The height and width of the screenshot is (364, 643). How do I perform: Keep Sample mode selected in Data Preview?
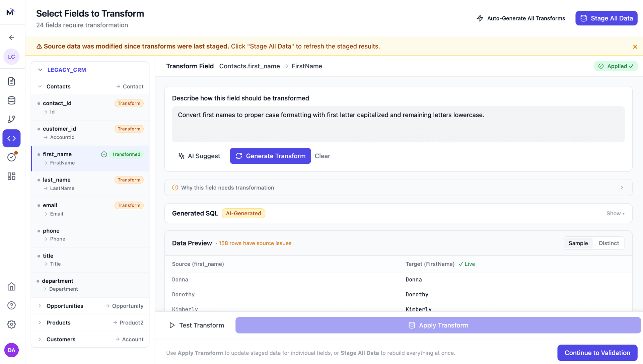[578, 243]
